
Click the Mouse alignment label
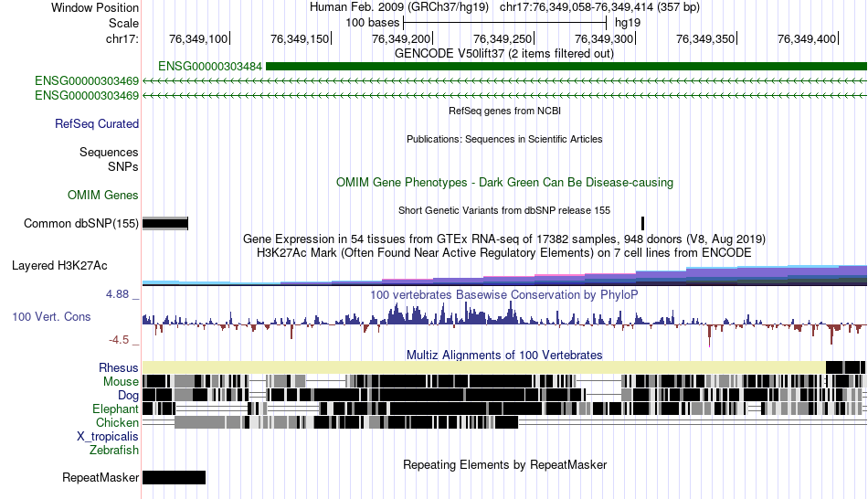point(121,382)
